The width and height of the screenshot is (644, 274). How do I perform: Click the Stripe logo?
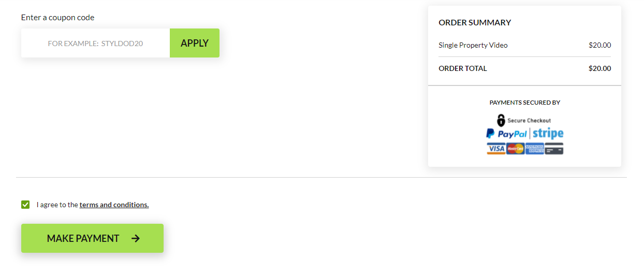click(548, 134)
